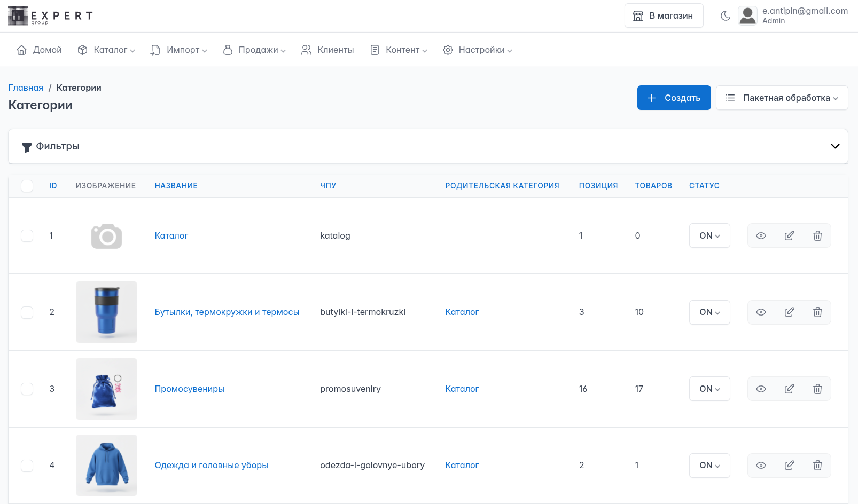Image resolution: width=858 pixels, height=504 pixels.
Task: Open the Пакетная обработка dropdown
Action: click(782, 98)
